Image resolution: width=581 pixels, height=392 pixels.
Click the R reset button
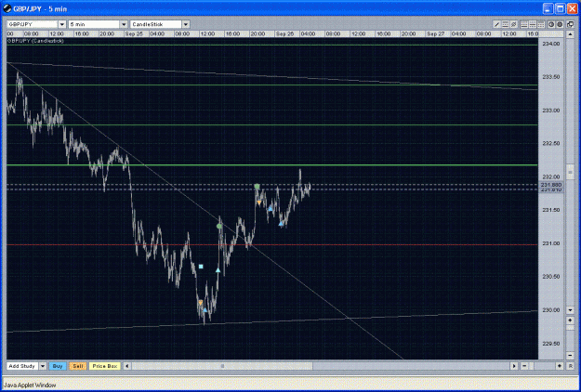click(x=570, y=366)
